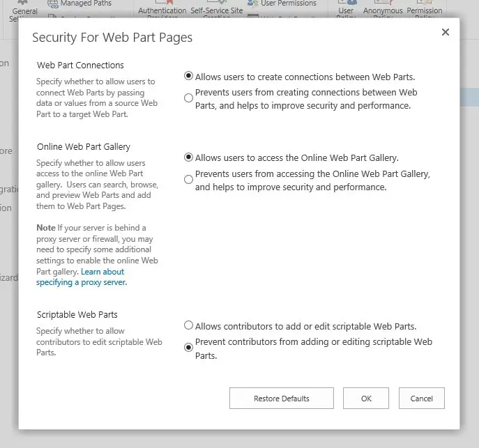Select 'Allows users to create connections' option

(x=188, y=76)
